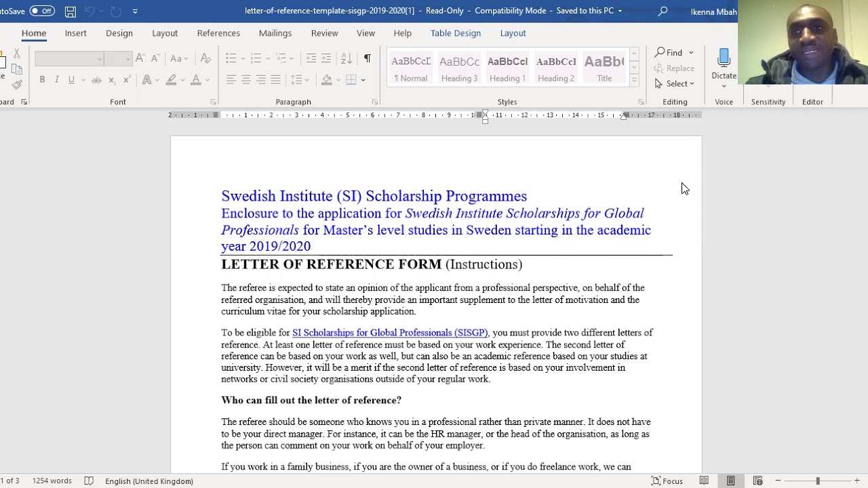Toggle the AutoSave switch
This screenshot has width=868, height=488.
tap(42, 11)
